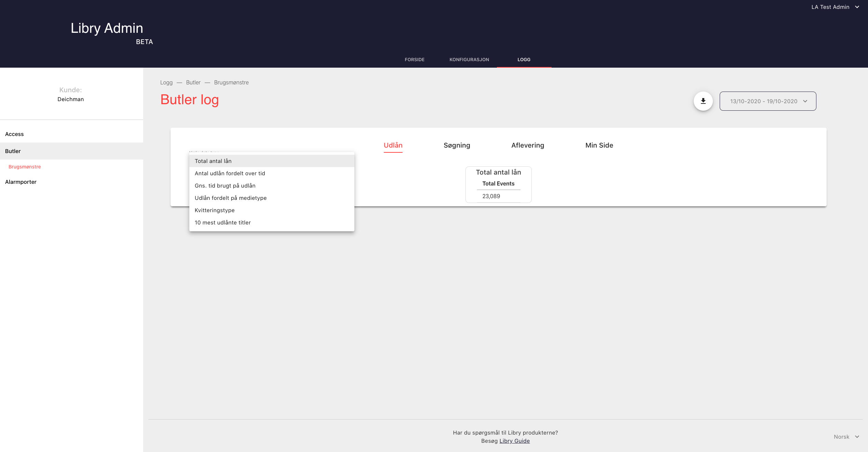The width and height of the screenshot is (868, 452).
Task: Open the Min Side tab
Action: [599, 145]
